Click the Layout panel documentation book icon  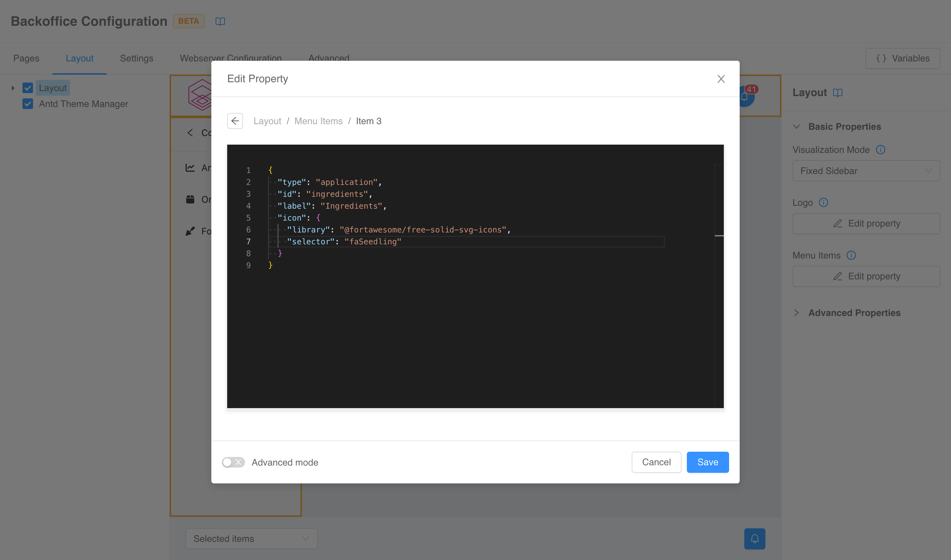[x=837, y=92]
